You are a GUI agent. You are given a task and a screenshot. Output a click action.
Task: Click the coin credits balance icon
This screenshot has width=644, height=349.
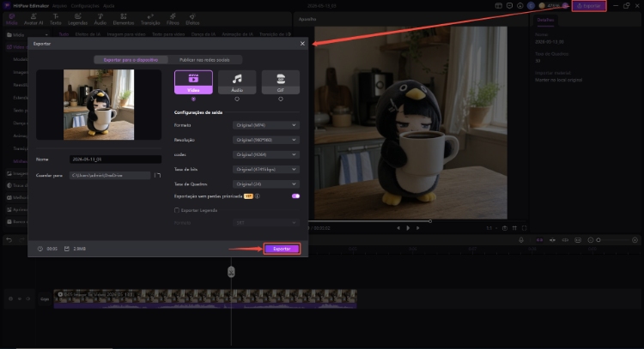(542, 6)
